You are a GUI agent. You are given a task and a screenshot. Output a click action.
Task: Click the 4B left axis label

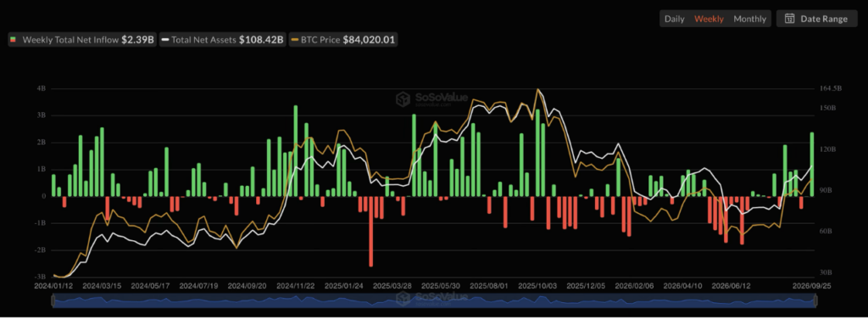[42, 89]
